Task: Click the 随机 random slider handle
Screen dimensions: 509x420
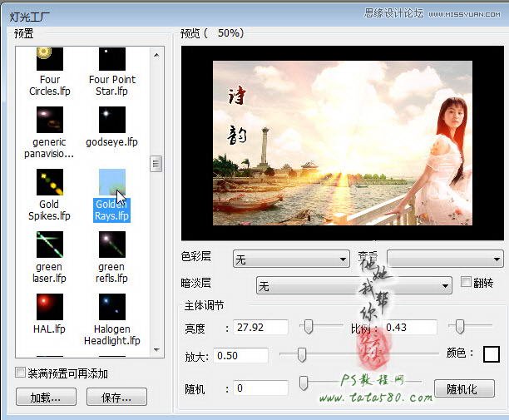Action: [x=304, y=383]
